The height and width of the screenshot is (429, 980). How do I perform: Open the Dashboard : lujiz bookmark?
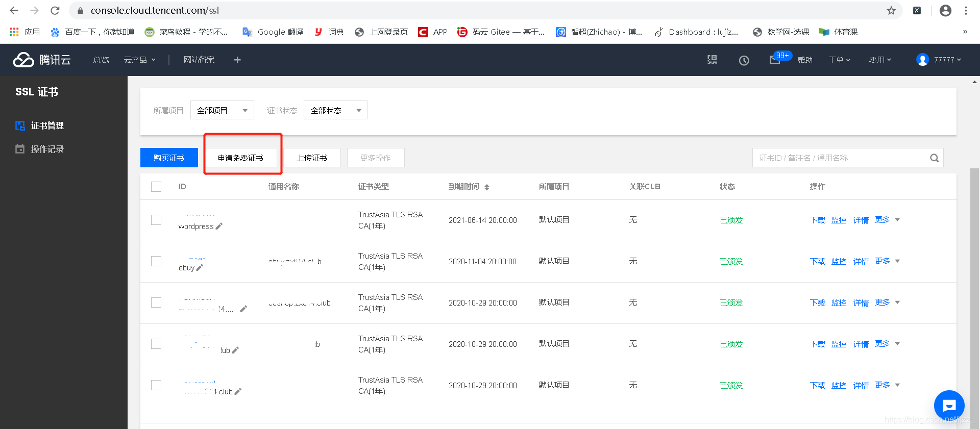[x=696, y=32]
